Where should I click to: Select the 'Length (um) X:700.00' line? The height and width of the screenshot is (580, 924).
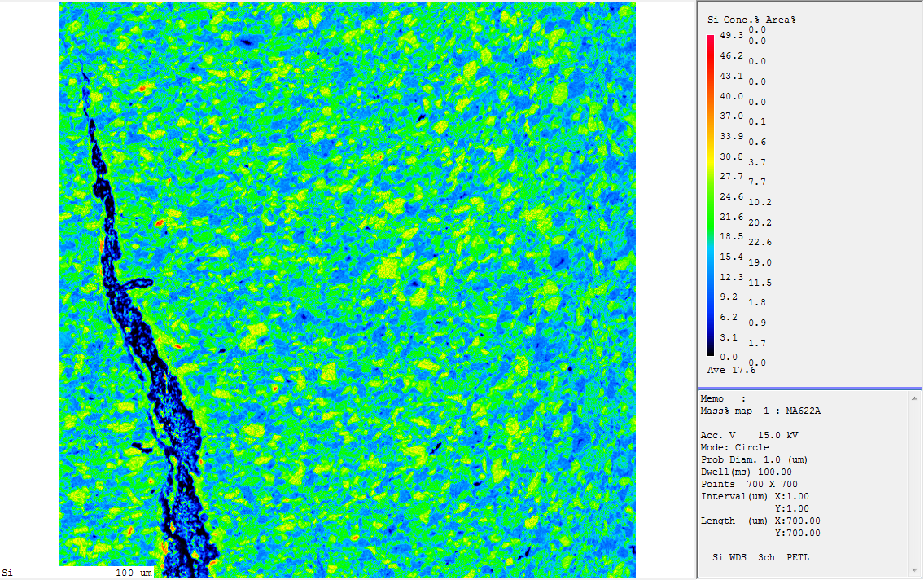point(760,521)
